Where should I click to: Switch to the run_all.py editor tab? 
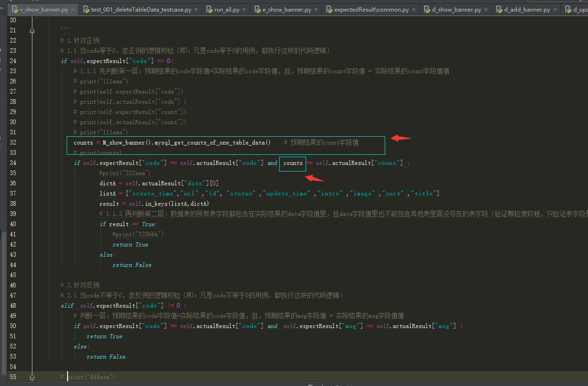click(x=227, y=9)
